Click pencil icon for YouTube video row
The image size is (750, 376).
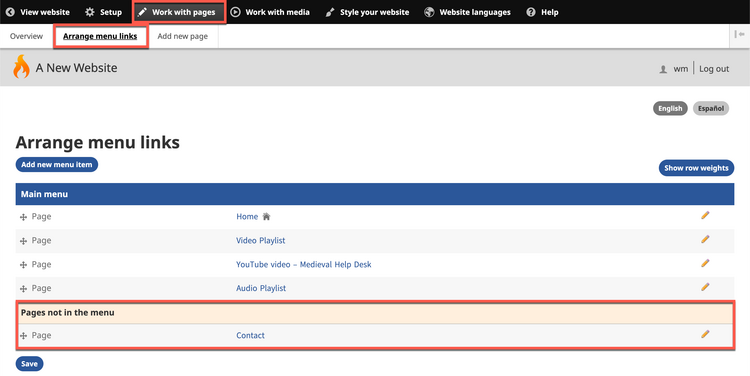coord(705,264)
